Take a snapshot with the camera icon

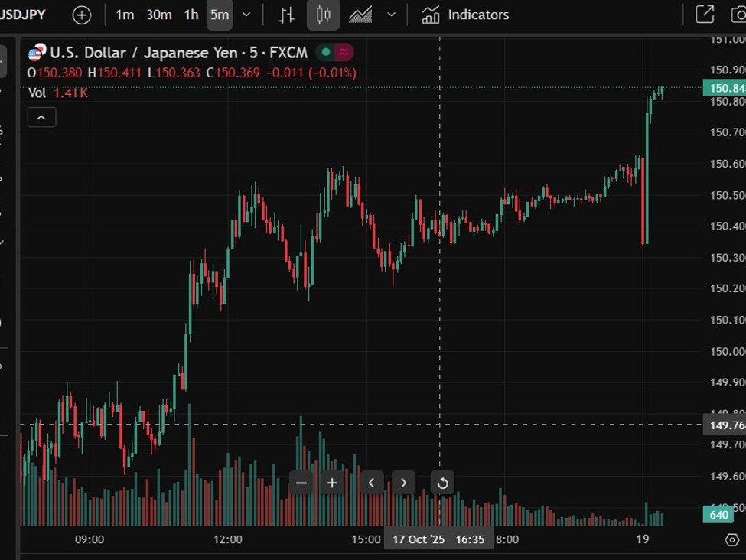[738, 15]
